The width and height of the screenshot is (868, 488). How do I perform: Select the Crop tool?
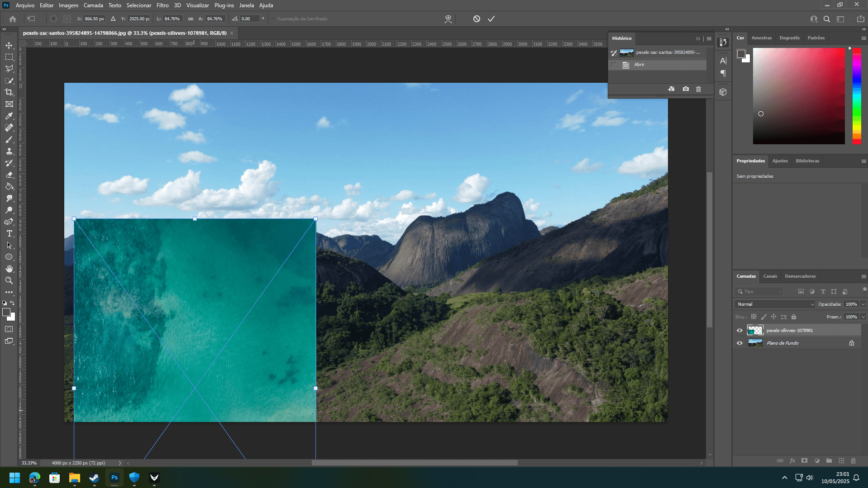pyautogui.click(x=9, y=92)
